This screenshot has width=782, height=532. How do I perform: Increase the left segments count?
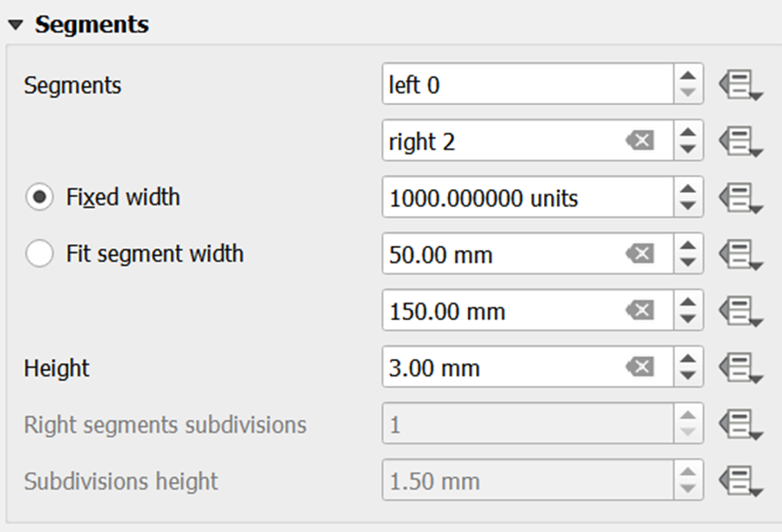(x=689, y=76)
